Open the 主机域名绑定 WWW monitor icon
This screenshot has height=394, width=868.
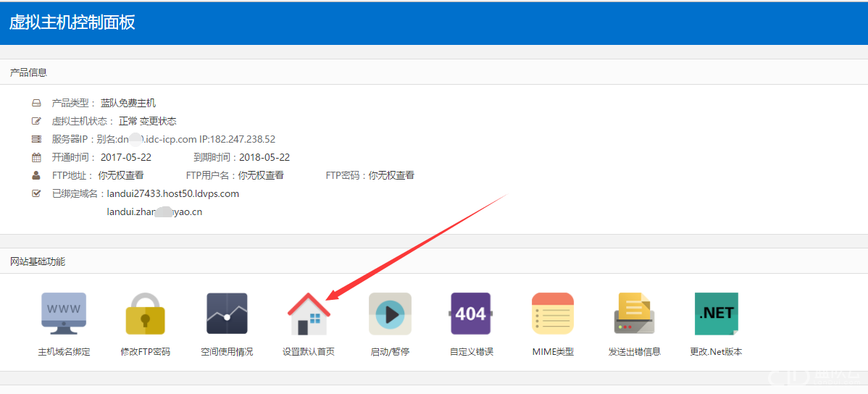64,314
